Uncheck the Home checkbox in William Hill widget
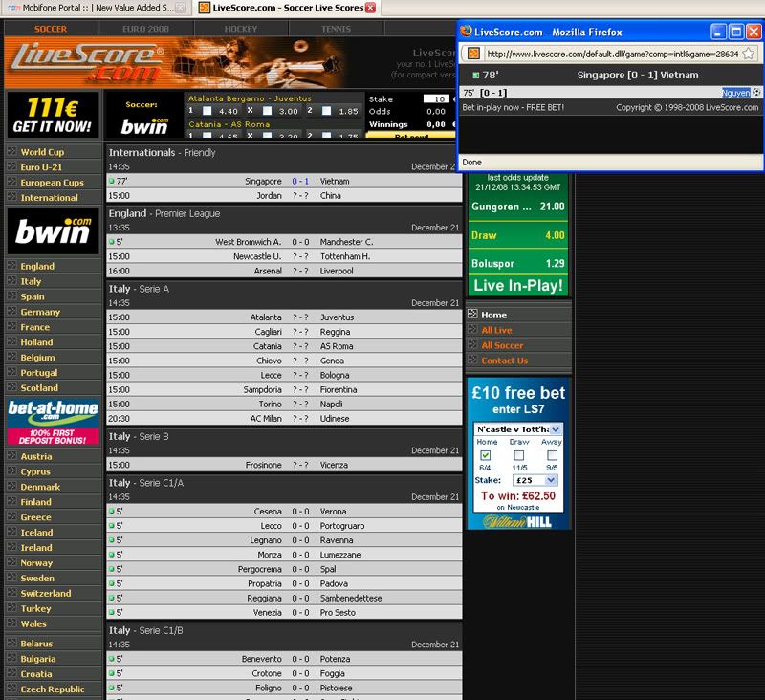Viewport: 765px width, 700px height. pos(486,455)
